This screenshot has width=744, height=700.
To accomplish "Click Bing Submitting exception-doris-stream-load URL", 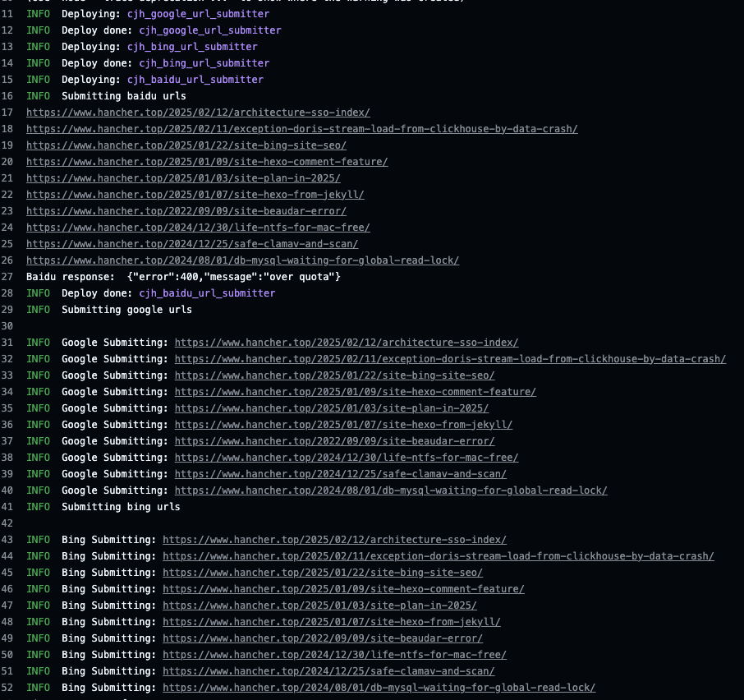I will tap(438, 556).
